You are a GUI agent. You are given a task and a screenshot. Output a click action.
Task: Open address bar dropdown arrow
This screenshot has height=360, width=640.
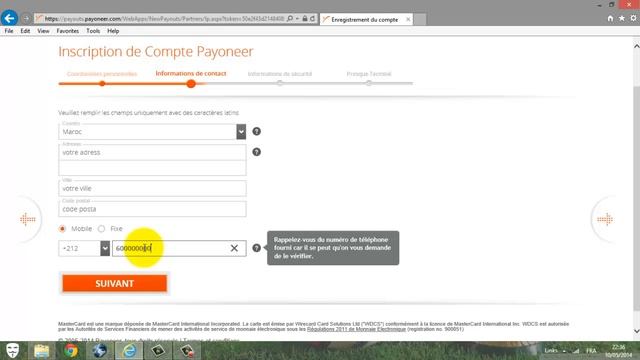click(297, 19)
